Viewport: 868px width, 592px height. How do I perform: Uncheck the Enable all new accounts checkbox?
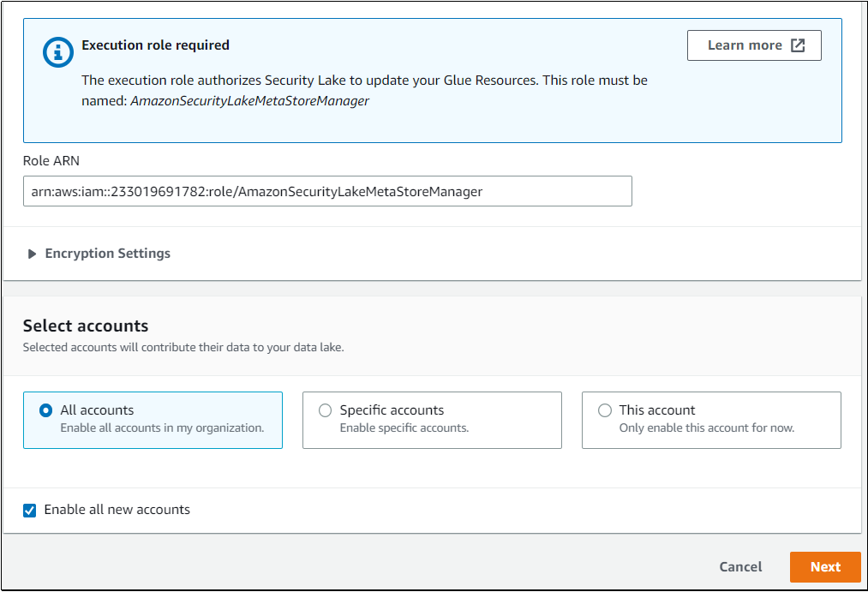(30, 510)
